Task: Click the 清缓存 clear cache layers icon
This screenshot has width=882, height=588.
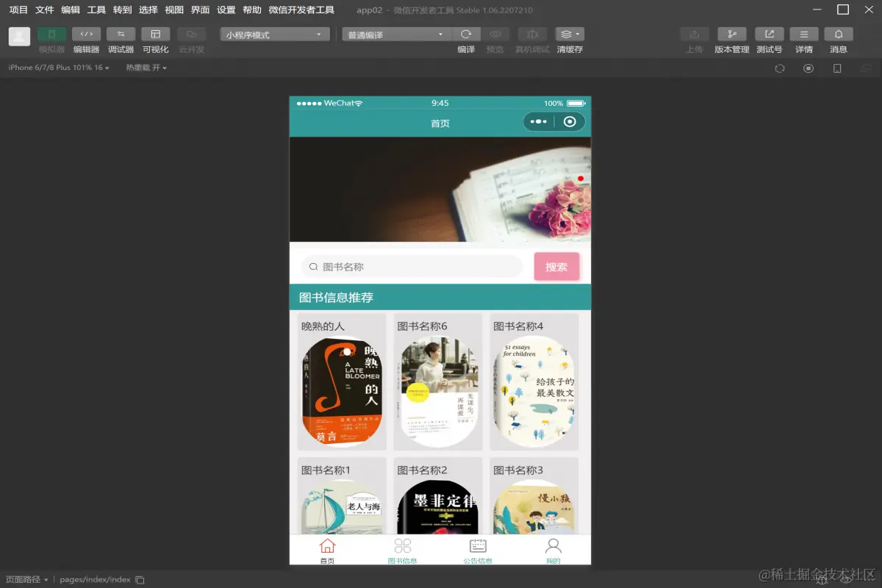Action: 570,35
